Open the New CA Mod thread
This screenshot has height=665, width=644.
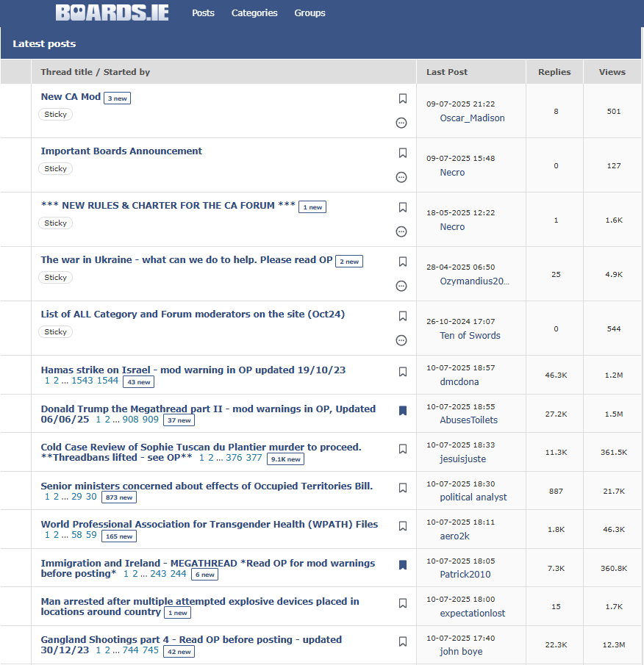pos(71,97)
